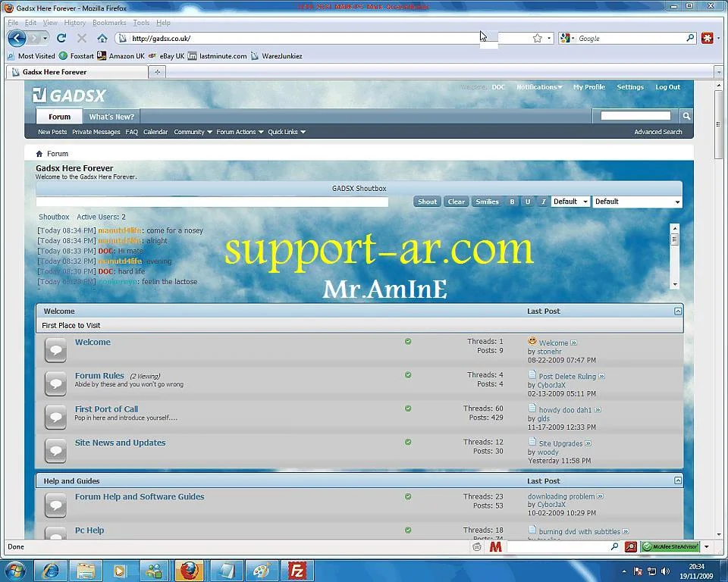Click in the shoutbox message field

[212, 202]
